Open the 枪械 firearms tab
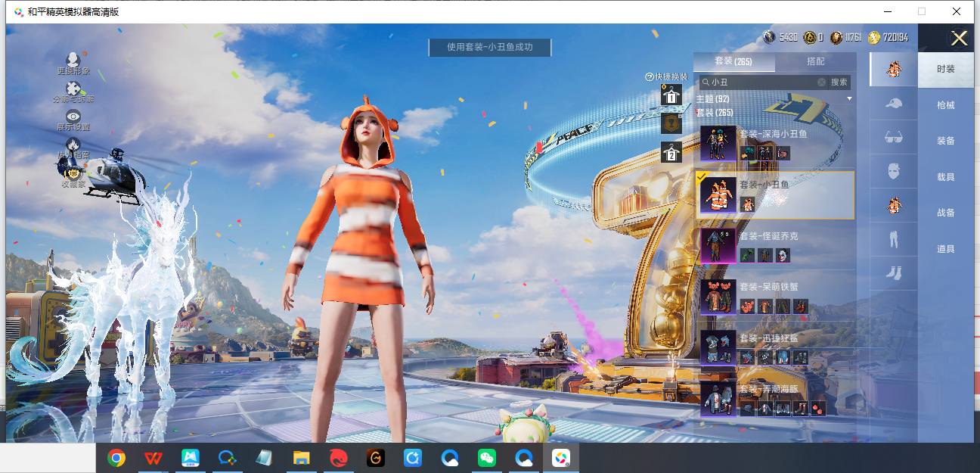Viewport: 980px width, 473px height. tap(945, 105)
